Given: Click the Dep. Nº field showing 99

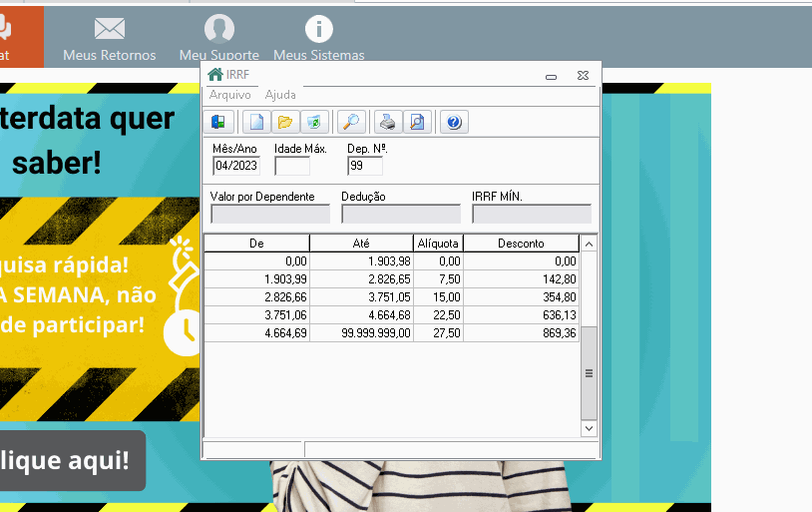Looking at the screenshot, I should [x=365, y=166].
